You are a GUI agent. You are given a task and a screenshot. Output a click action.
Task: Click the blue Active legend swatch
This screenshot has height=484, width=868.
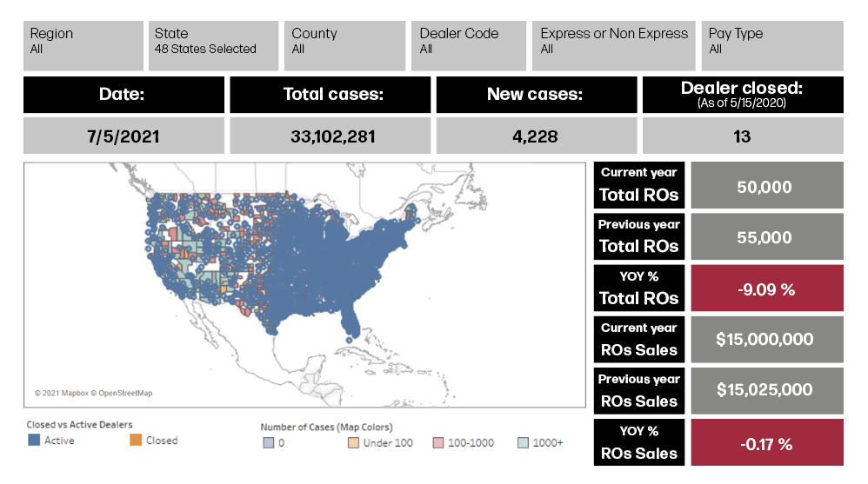coord(35,441)
